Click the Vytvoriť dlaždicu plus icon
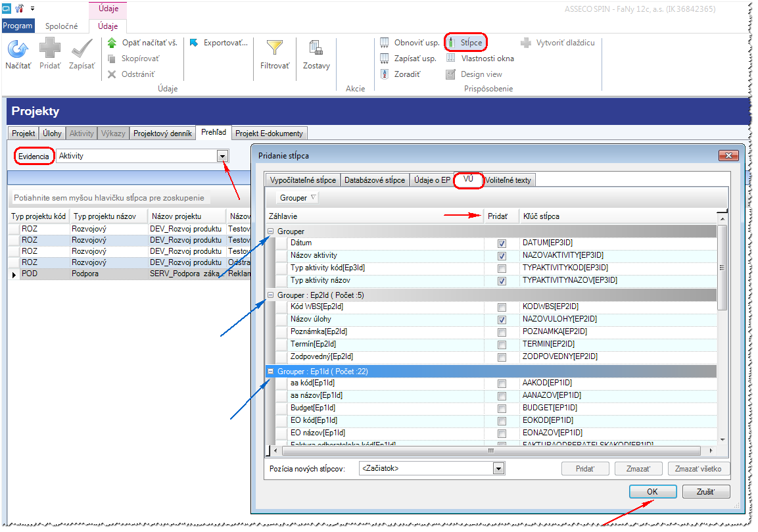Image resolution: width=758 pixels, height=532 pixels. [x=525, y=43]
